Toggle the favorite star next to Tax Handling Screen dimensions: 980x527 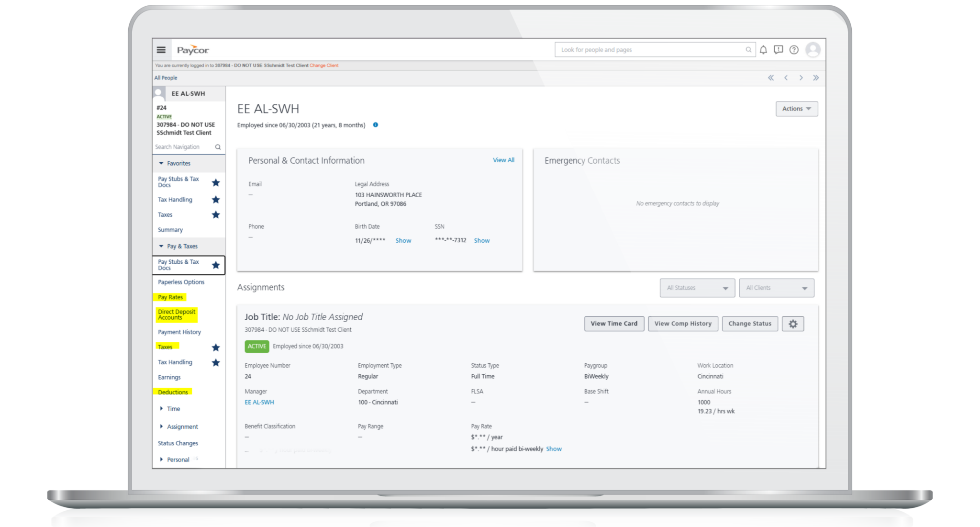216,200
